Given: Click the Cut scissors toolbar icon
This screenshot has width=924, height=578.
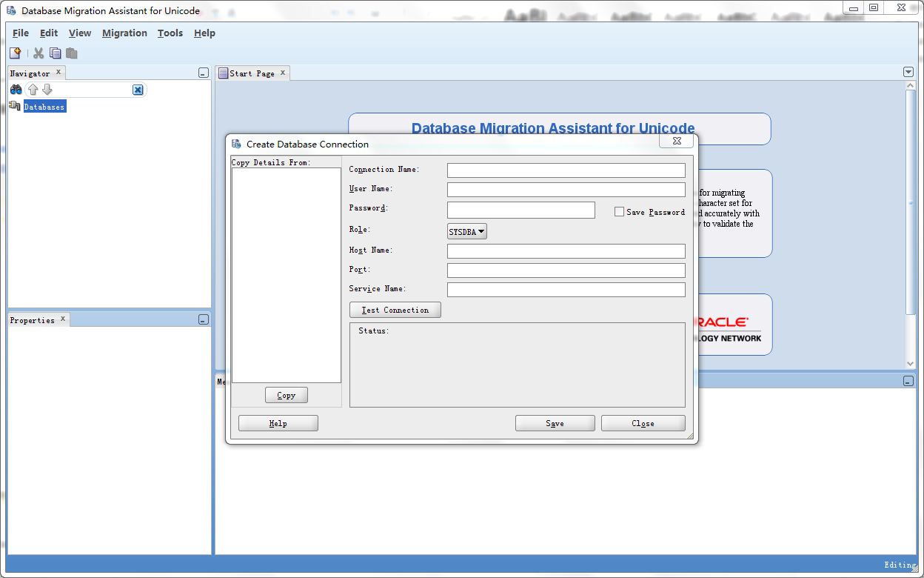Looking at the screenshot, I should (x=38, y=53).
